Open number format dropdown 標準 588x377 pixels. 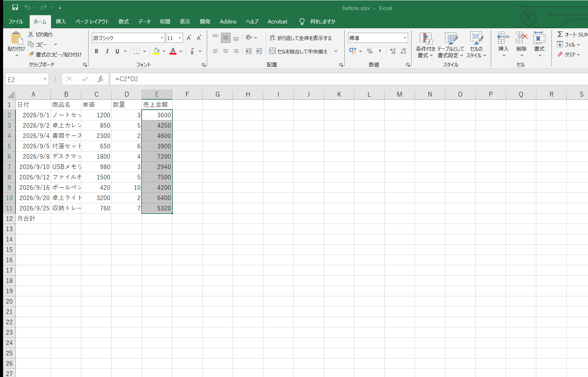pos(405,38)
